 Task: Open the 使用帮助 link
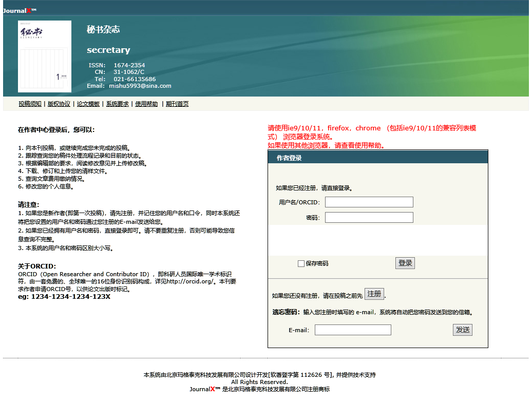tap(146, 104)
